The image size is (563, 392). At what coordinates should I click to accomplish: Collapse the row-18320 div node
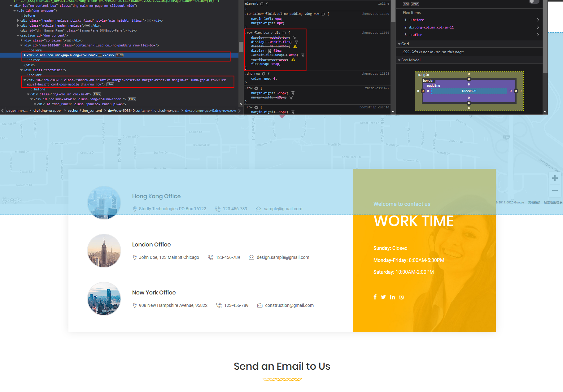click(x=25, y=80)
